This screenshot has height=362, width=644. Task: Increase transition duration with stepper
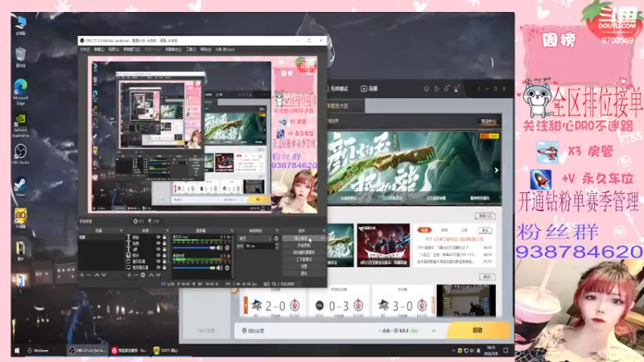click(277, 245)
